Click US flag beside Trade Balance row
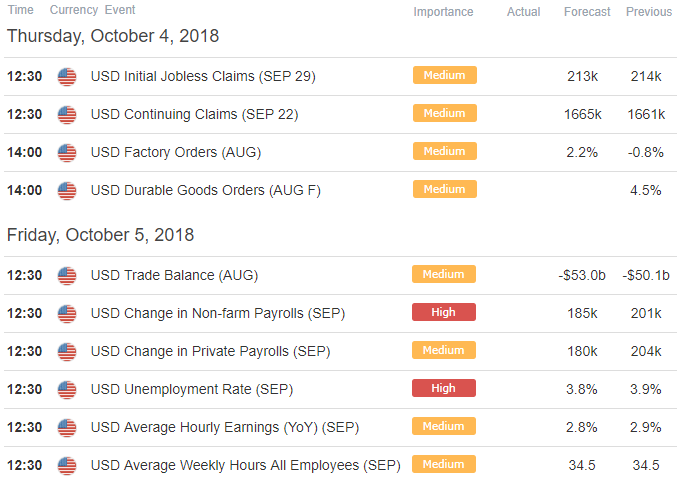The width and height of the screenshot is (677, 481). tap(67, 276)
